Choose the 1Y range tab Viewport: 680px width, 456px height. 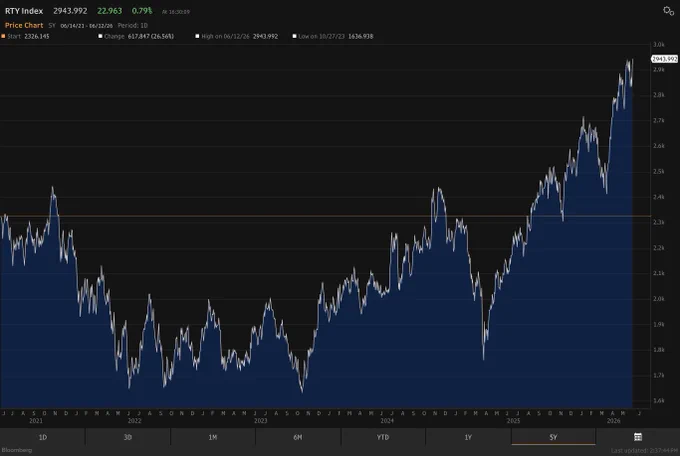coord(468,437)
